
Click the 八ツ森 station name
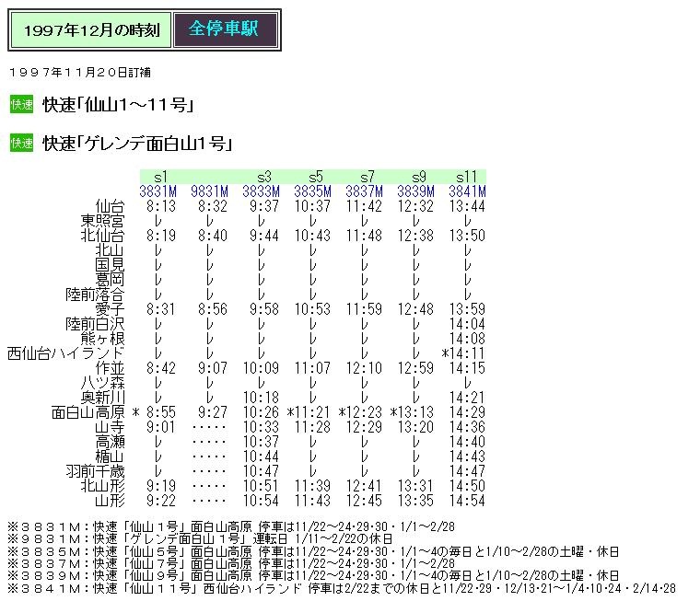point(102,383)
